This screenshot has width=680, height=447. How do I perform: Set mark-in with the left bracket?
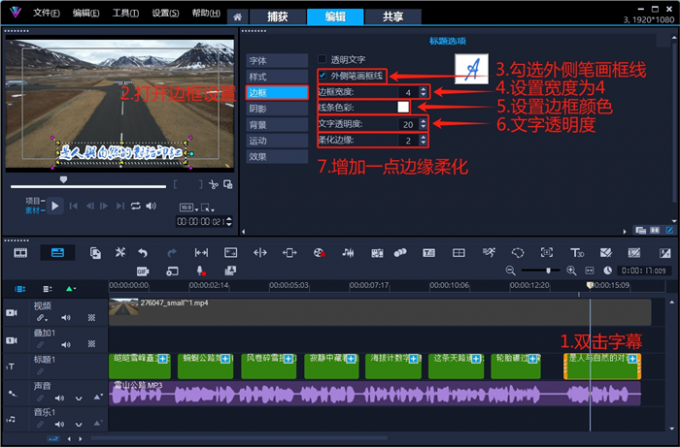175,185
